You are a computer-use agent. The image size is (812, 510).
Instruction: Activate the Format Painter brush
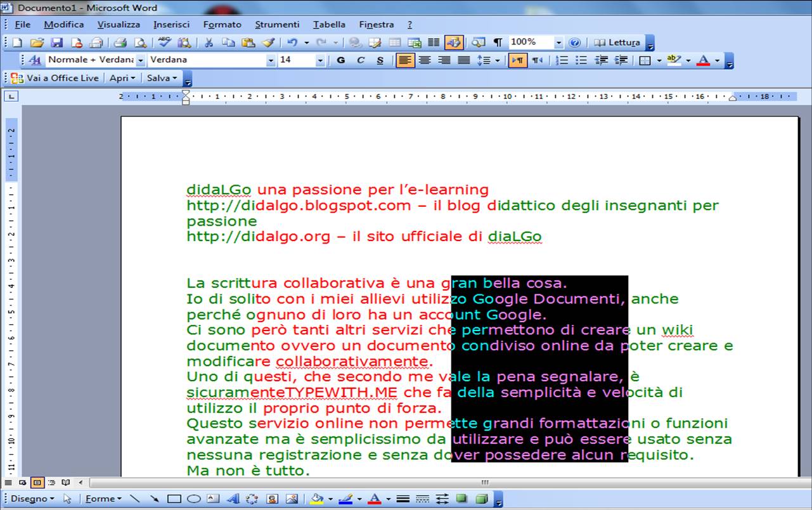(267, 43)
